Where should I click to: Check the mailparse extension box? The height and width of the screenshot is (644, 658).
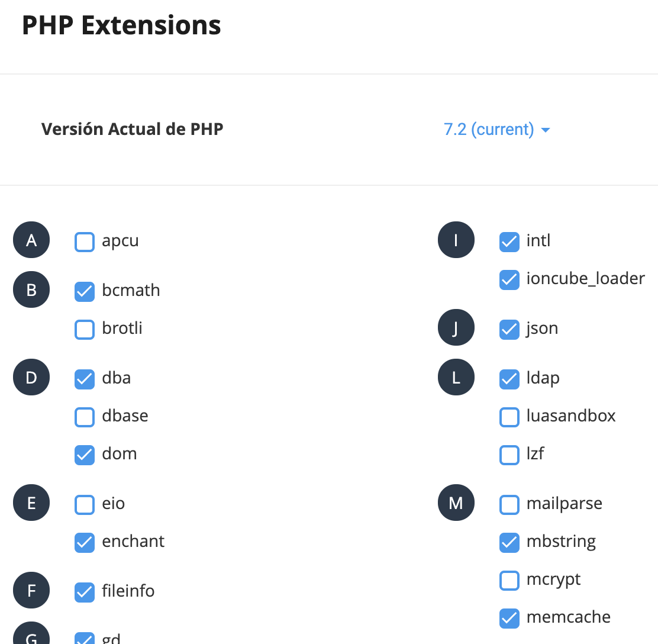click(509, 504)
